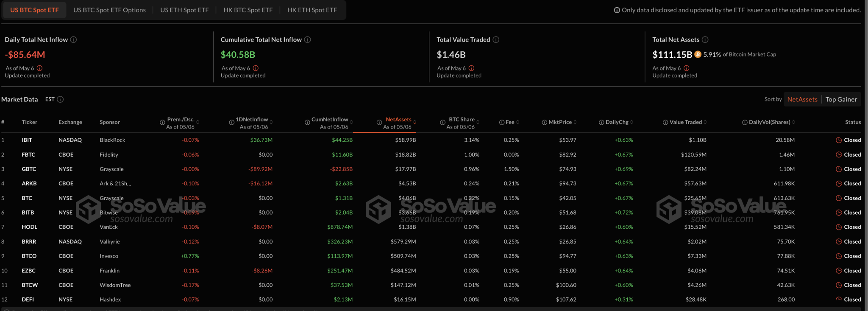Toggle the NetAssets column sort arrows
This screenshot has height=311, width=868.
(x=415, y=122)
